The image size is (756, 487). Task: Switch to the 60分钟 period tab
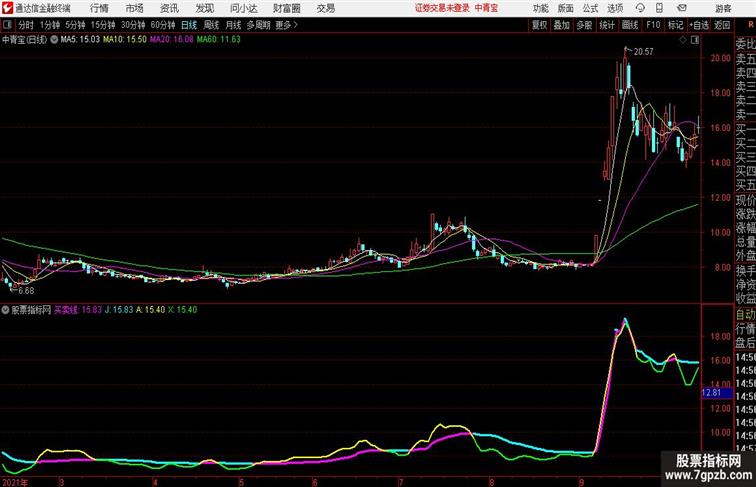pos(163,25)
